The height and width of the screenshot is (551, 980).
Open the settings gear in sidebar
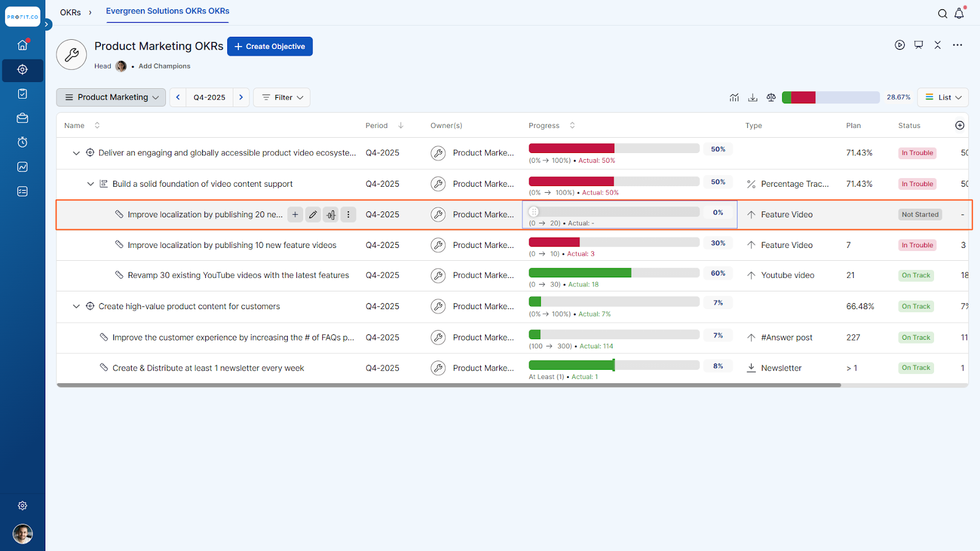click(23, 506)
